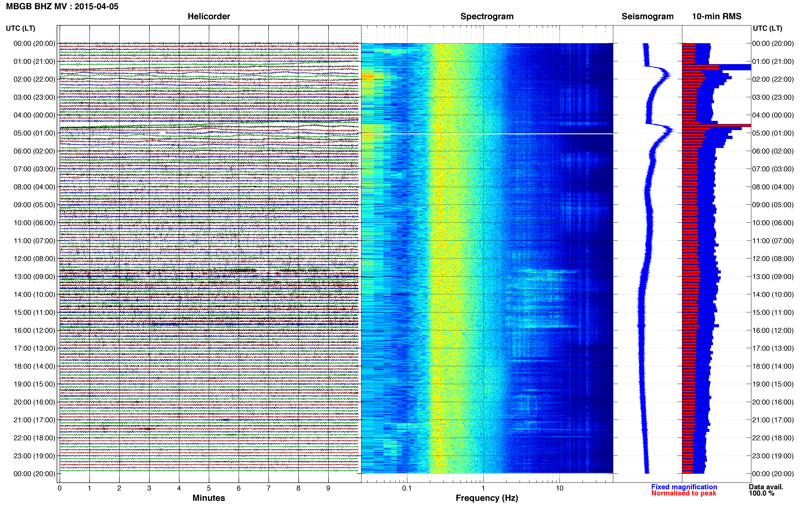Click left time label '15:00 (11:00)'

coord(34,312)
